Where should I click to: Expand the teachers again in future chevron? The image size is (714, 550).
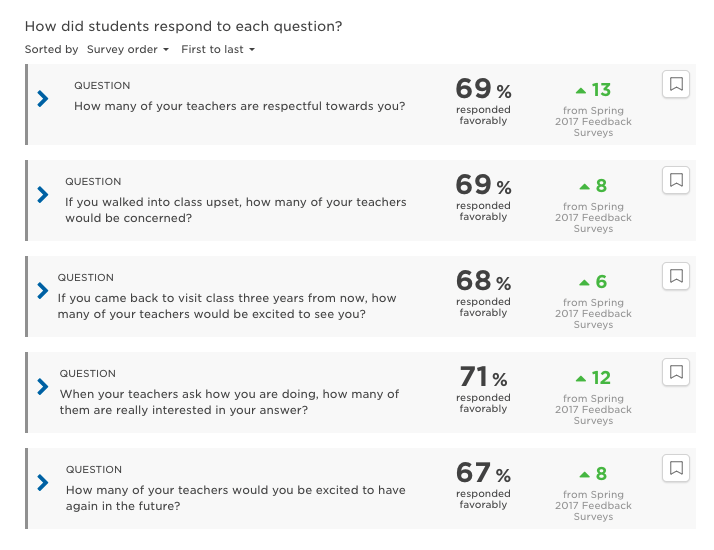coord(43,483)
